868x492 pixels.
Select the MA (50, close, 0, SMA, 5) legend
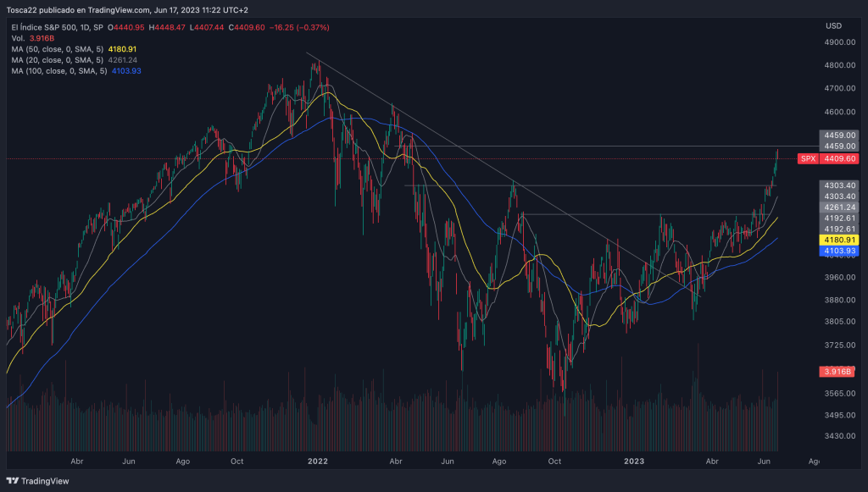coord(58,49)
